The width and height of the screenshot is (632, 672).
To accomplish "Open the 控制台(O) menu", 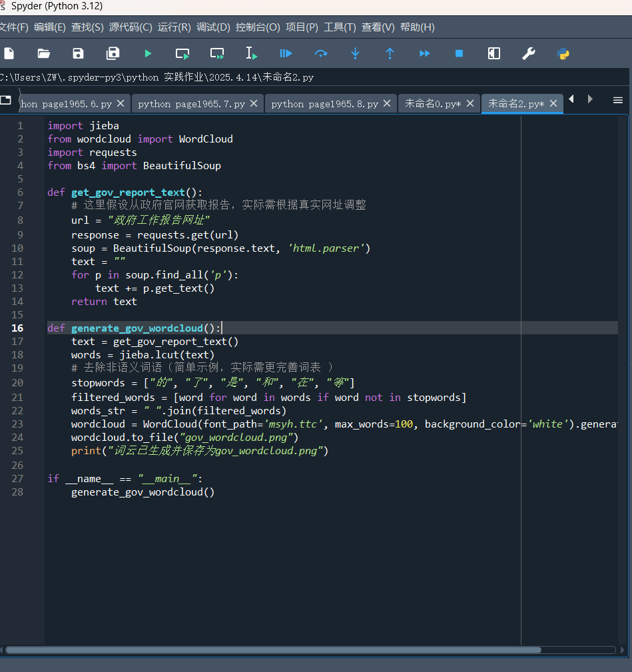I will 258,27.
